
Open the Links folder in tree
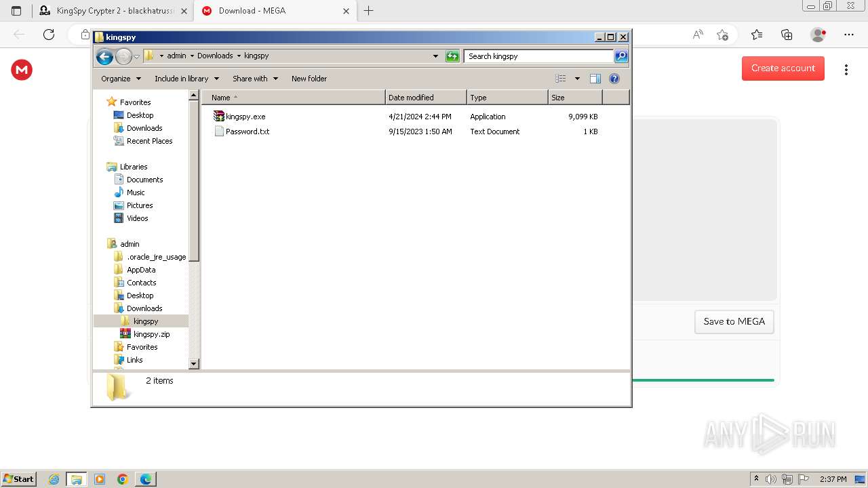(x=134, y=360)
